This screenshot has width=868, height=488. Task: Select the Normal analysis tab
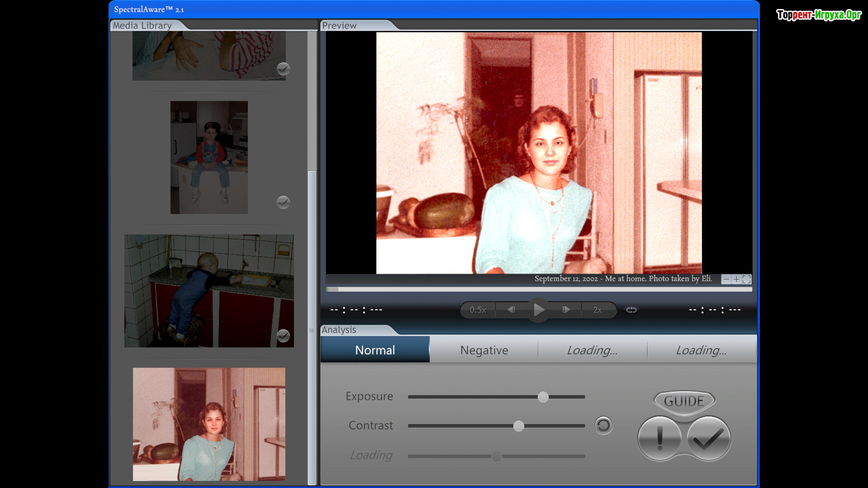pos(375,350)
